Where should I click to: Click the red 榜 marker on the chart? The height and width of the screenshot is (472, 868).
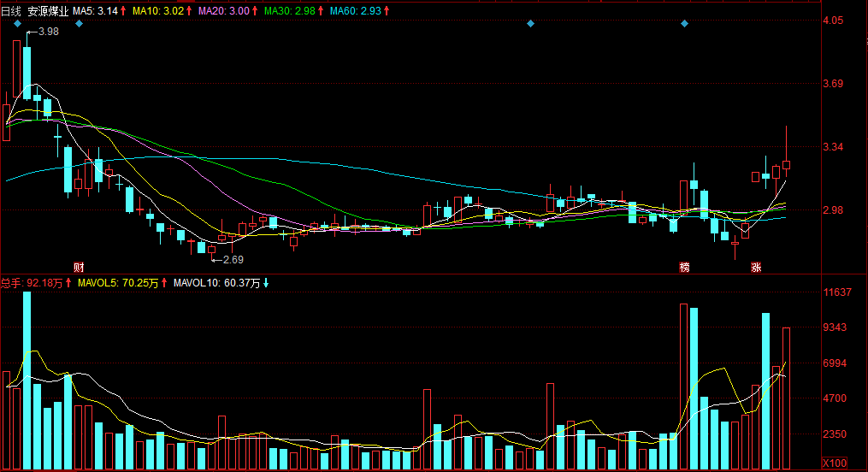pos(684,267)
